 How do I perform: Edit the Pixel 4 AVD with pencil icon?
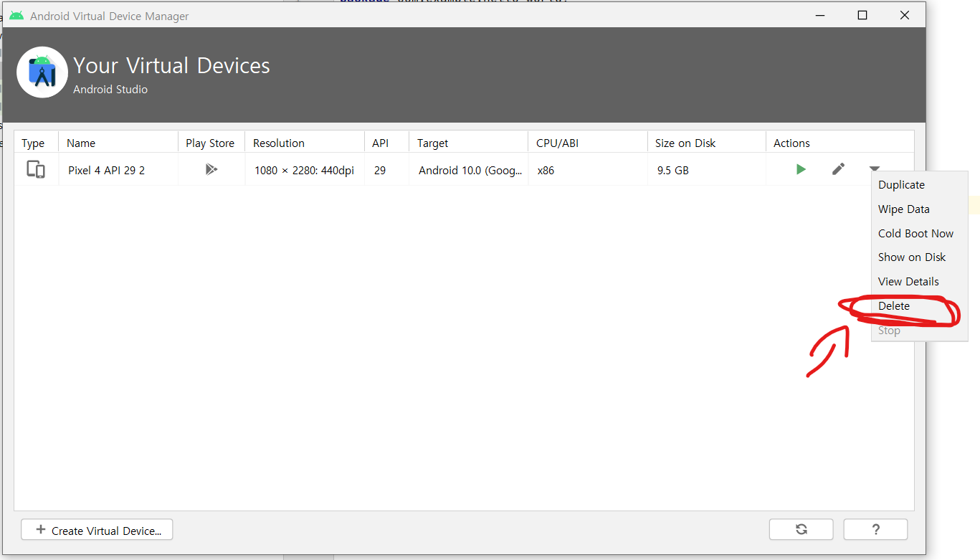click(x=838, y=169)
